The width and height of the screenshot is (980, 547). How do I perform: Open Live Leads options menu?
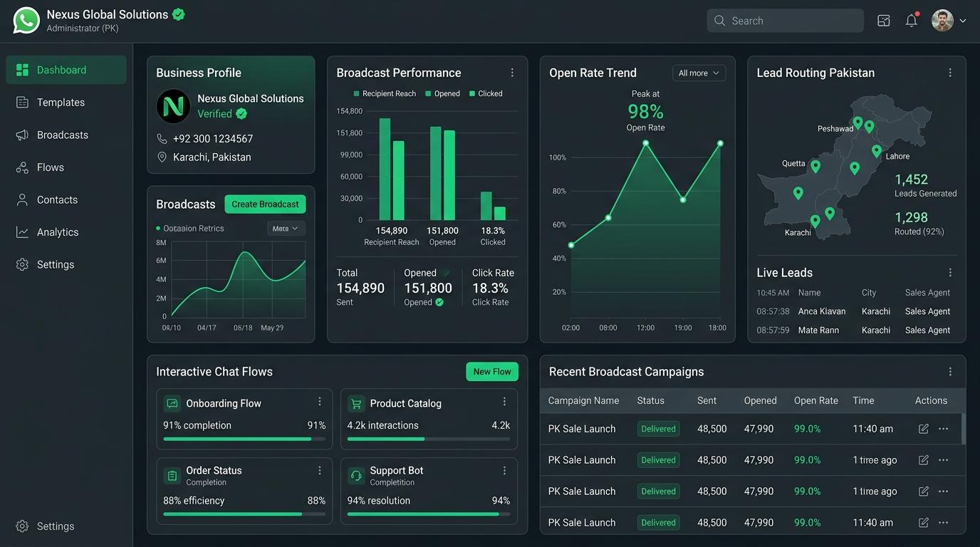pos(950,273)
